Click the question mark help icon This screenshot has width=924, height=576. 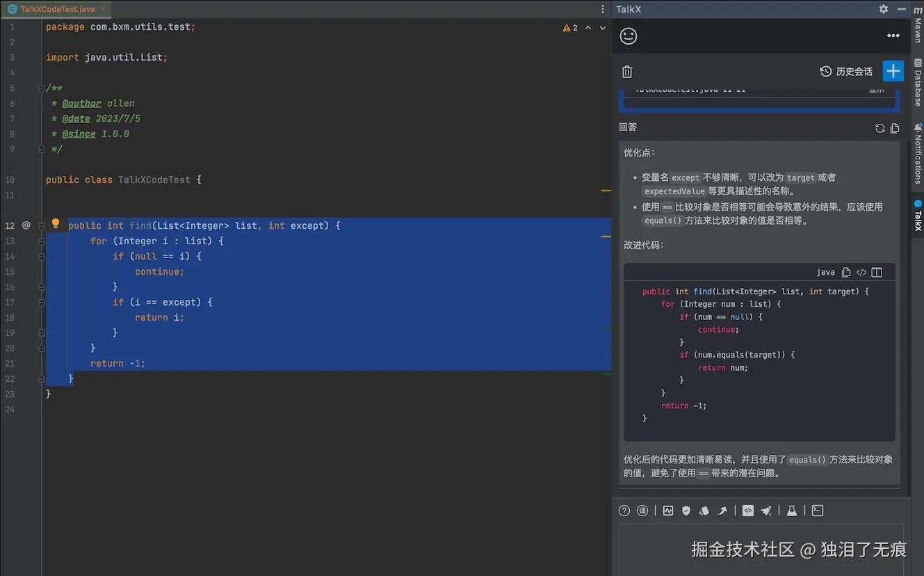point(624,511)
